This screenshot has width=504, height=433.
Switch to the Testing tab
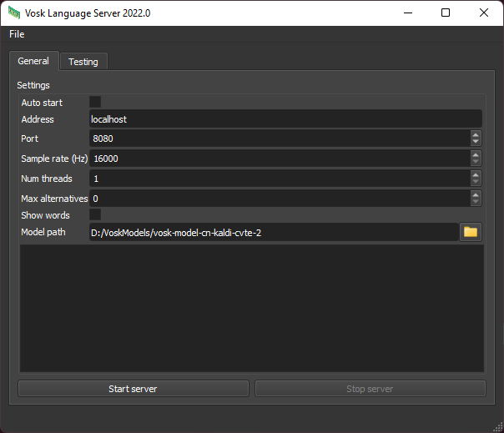(x=83, y=62)
